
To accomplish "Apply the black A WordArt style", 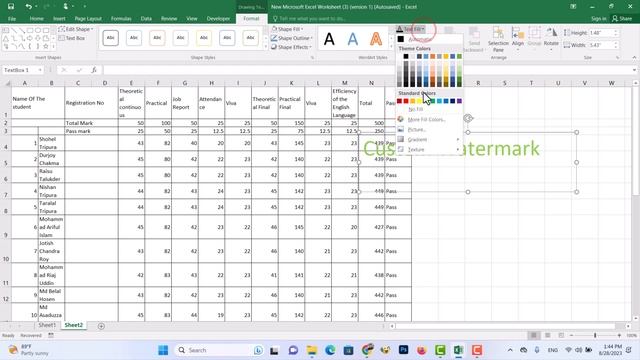I will click(329, 39).
